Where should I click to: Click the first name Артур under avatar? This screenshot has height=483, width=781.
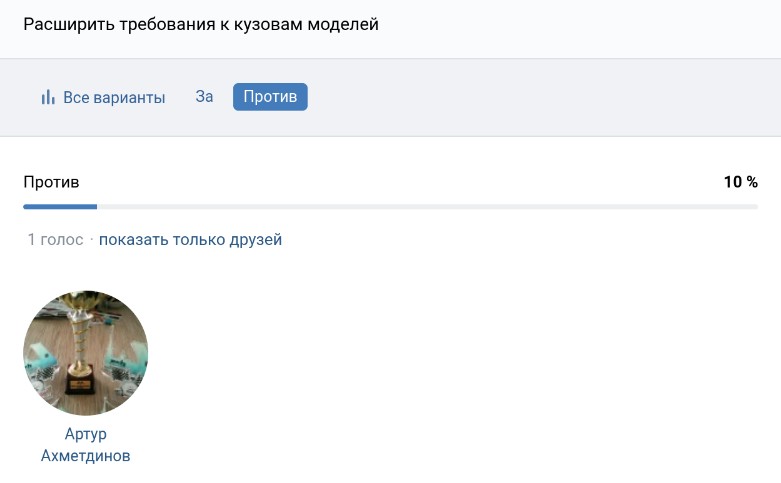point(85,434)
